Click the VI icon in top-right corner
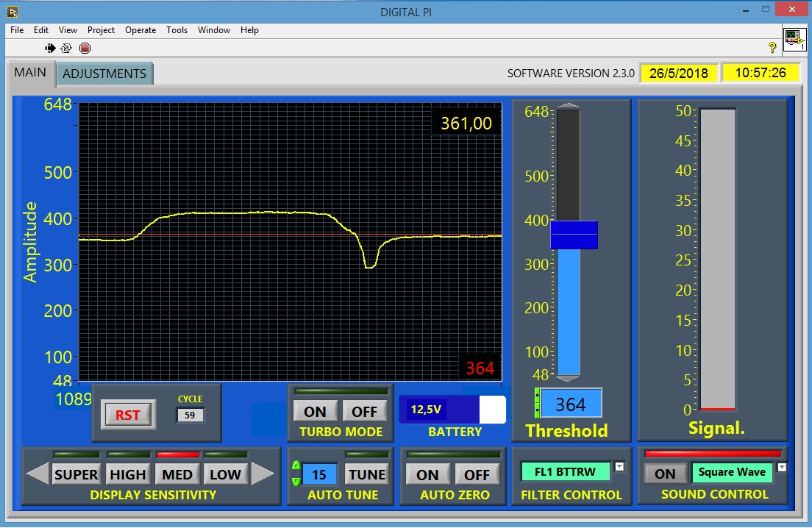812x528 pixels. [x=794, y=38]
